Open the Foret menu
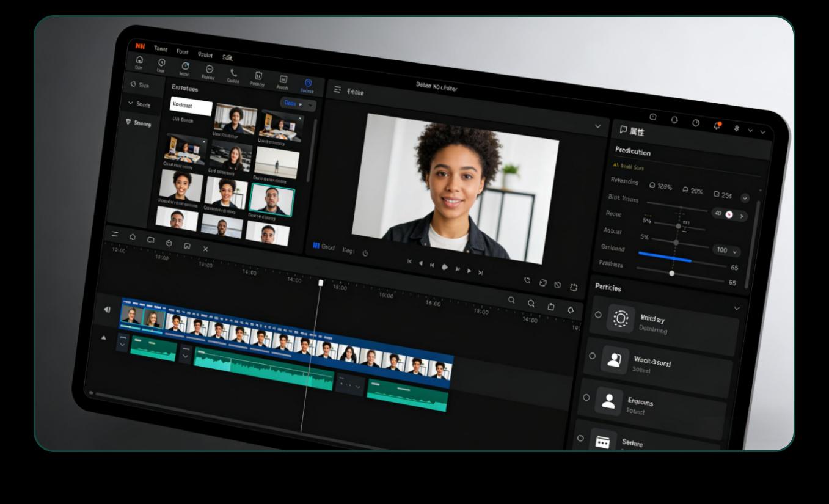Image resolution: width=829 pixels, height=504 pixels. click(183, 51)
